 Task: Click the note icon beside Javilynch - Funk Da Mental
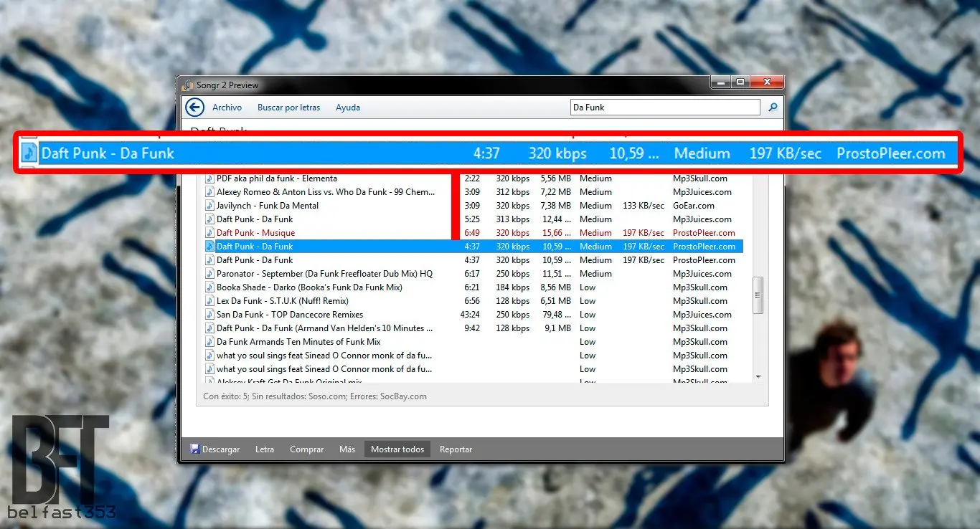pyautogui.click(x=209, y=206)
